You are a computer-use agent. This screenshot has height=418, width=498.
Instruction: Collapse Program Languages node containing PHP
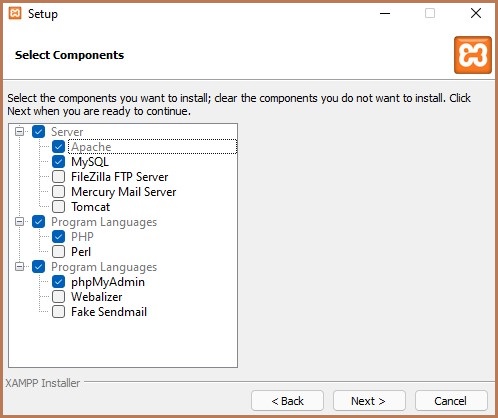(19, 221)
